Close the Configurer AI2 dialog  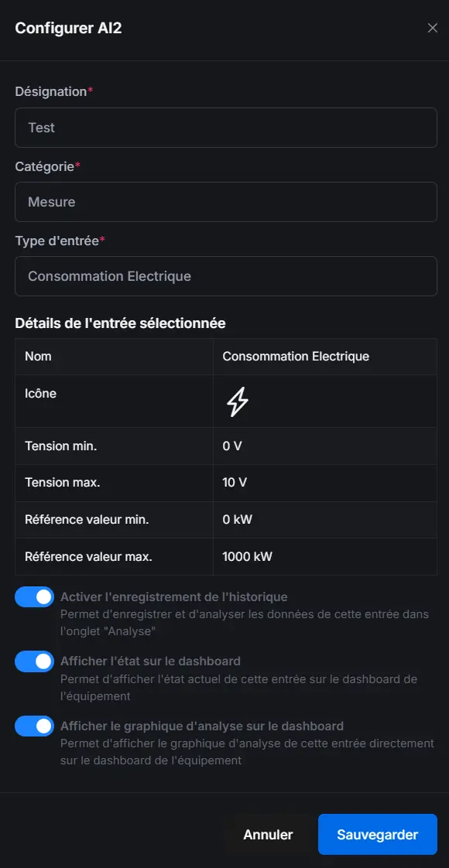click(433, 28)
